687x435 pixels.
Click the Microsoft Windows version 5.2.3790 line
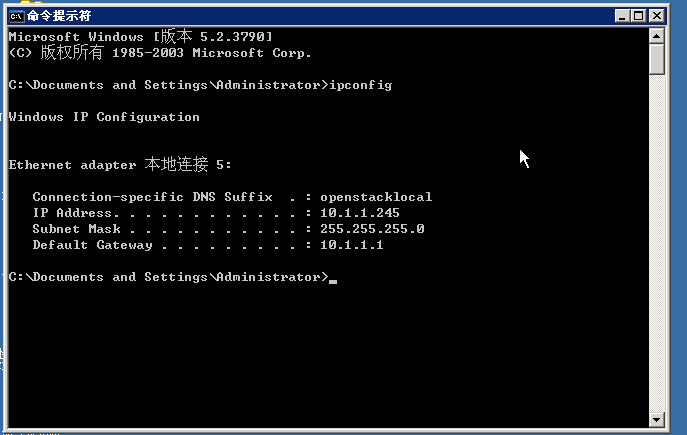(x=141, y=36)
